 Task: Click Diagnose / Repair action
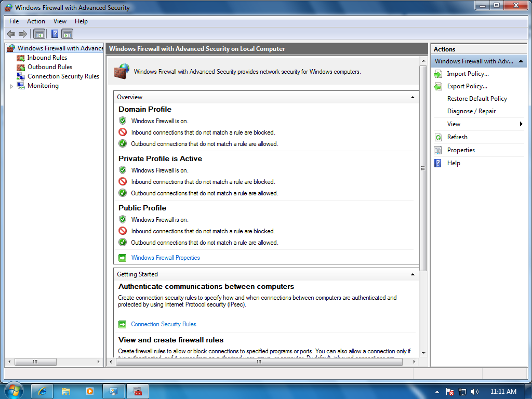click(471, 111)
